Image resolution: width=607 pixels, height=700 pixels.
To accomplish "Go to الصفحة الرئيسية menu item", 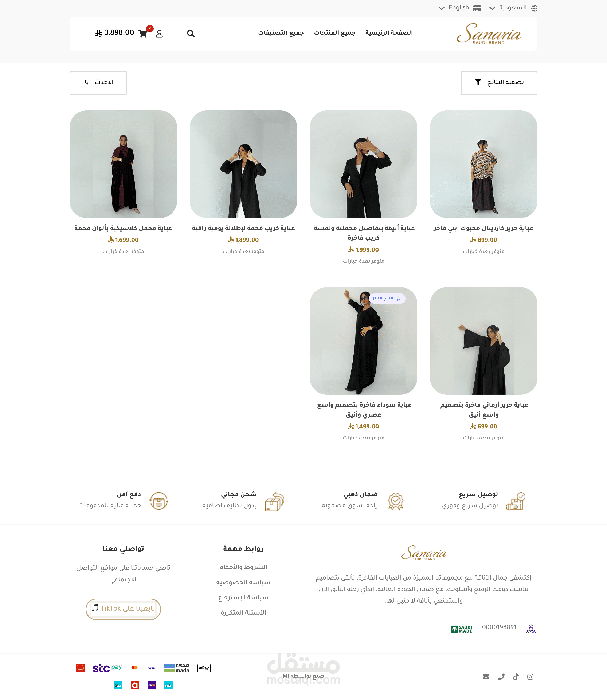I will point(389,33).
